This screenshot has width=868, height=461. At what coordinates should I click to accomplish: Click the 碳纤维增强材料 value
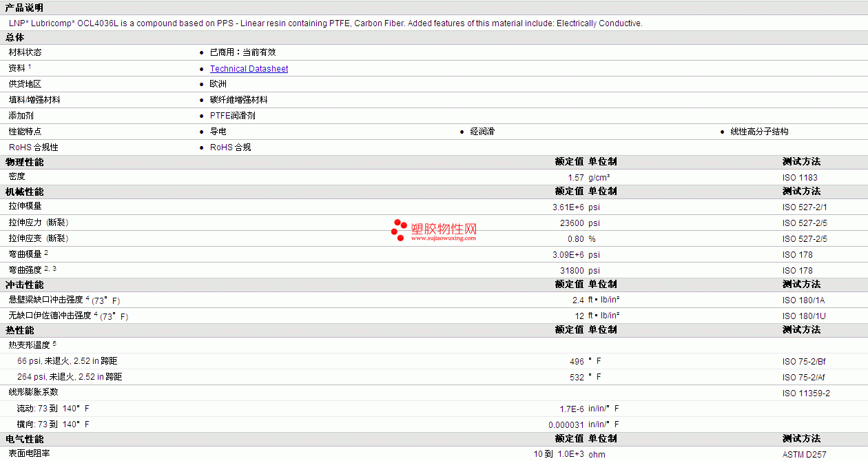tap(239, 100)
